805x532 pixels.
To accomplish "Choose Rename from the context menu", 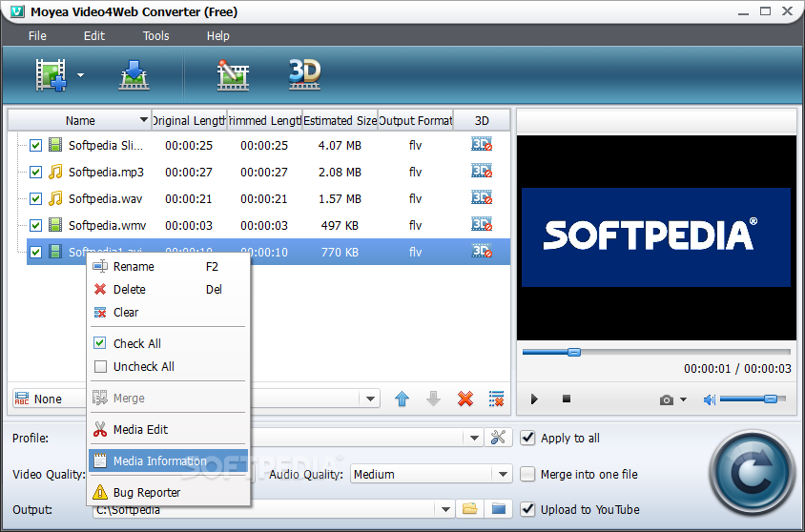I will point(168,267).
